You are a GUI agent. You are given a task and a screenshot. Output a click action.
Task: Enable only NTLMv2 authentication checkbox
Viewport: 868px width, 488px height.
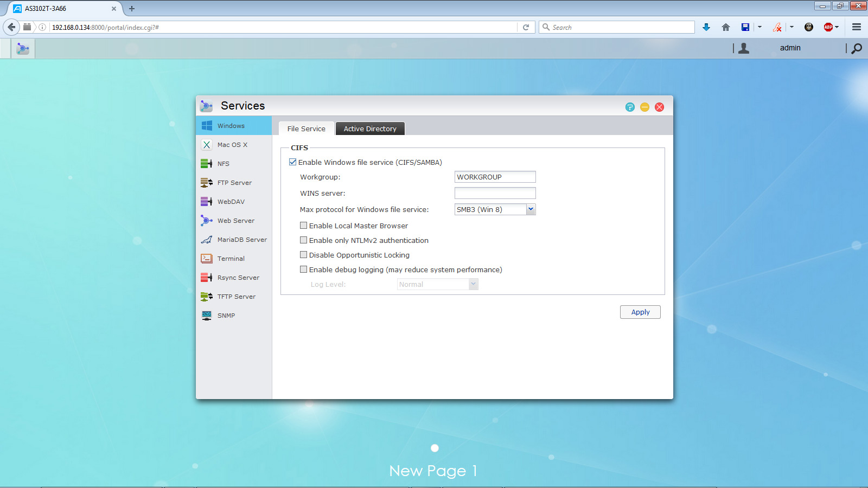pyautogui.click(x=304, y=240)
